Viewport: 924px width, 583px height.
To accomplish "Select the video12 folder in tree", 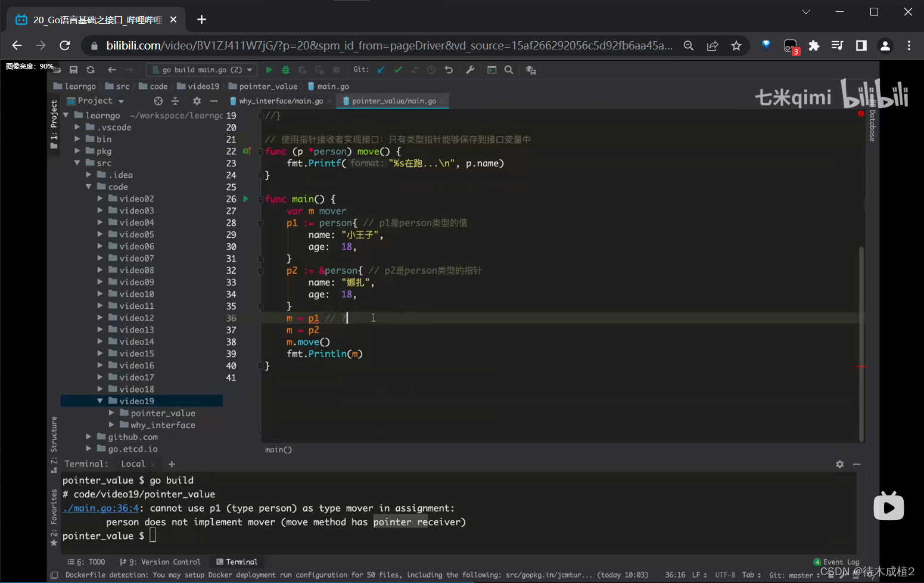I will pyautogui.click(x=136, y=318).
